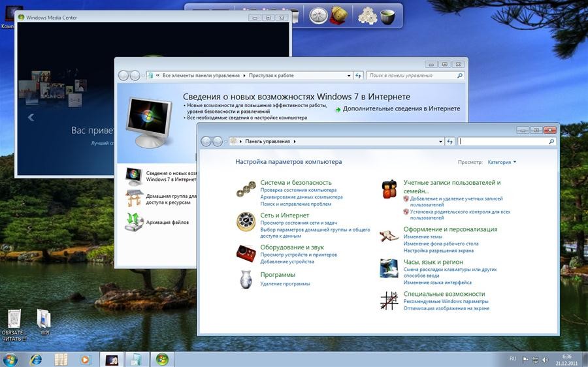Click 'Изменение темы' link
The width and height of the screenshot is (588, 367).
[423, 237]
